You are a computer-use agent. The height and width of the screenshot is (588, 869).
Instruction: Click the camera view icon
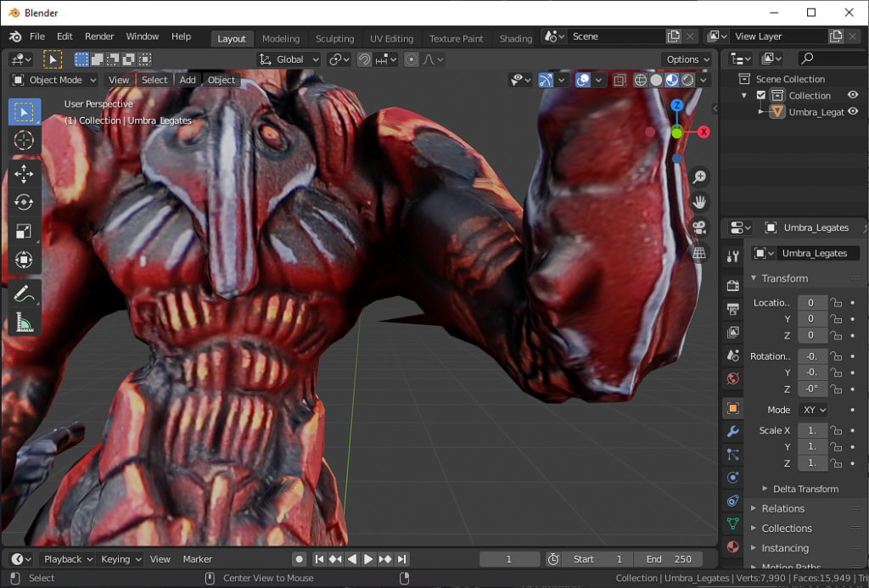pyautogui.click(x=700, y=227)
